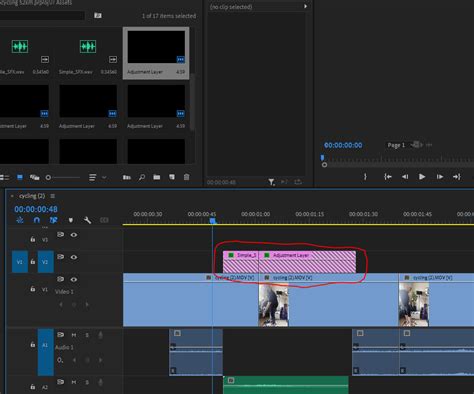
Task: Go to previous keyframe on Video 1
Action: [61, 304]
